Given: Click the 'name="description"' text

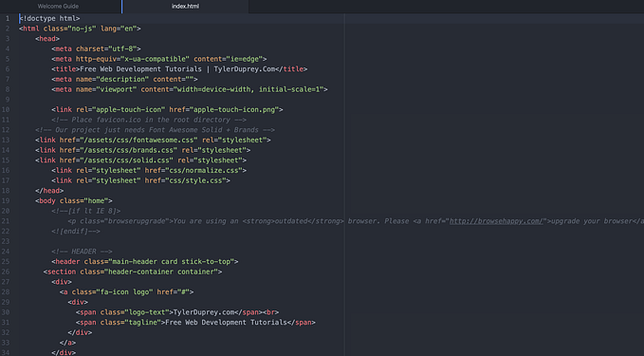Looking at the screenshot, I should pyautogui.click(x=112, y=80).
